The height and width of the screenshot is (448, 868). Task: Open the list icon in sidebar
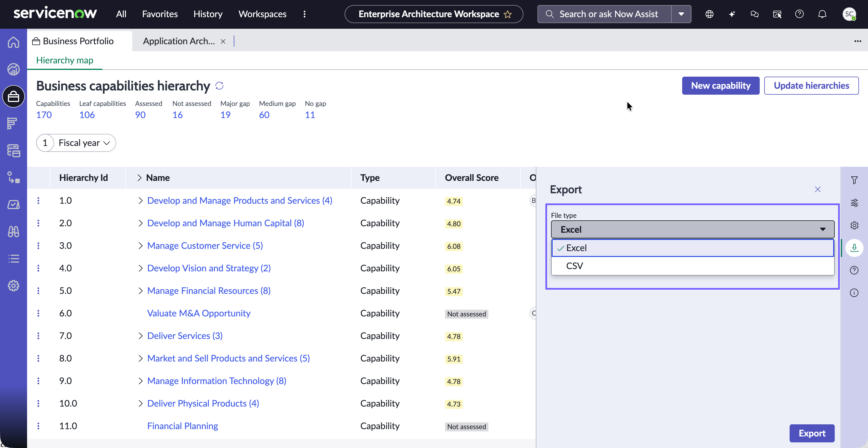pos(14,258)
